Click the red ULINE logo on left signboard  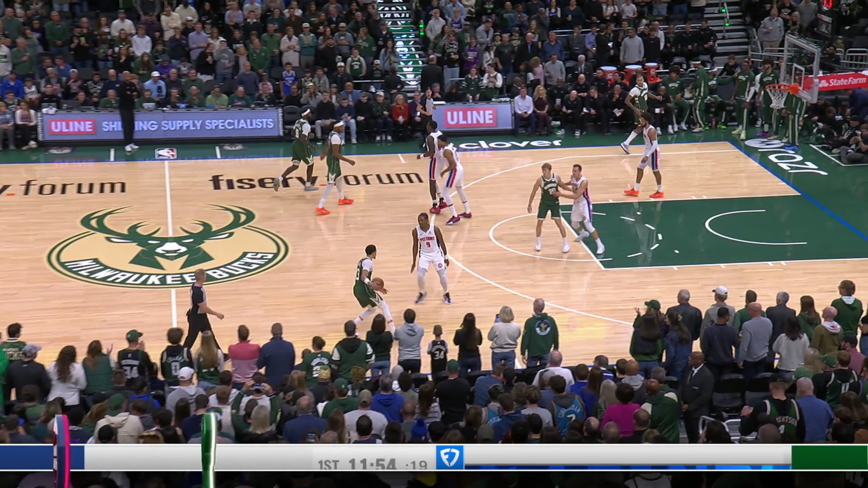(x=72, y=127)
